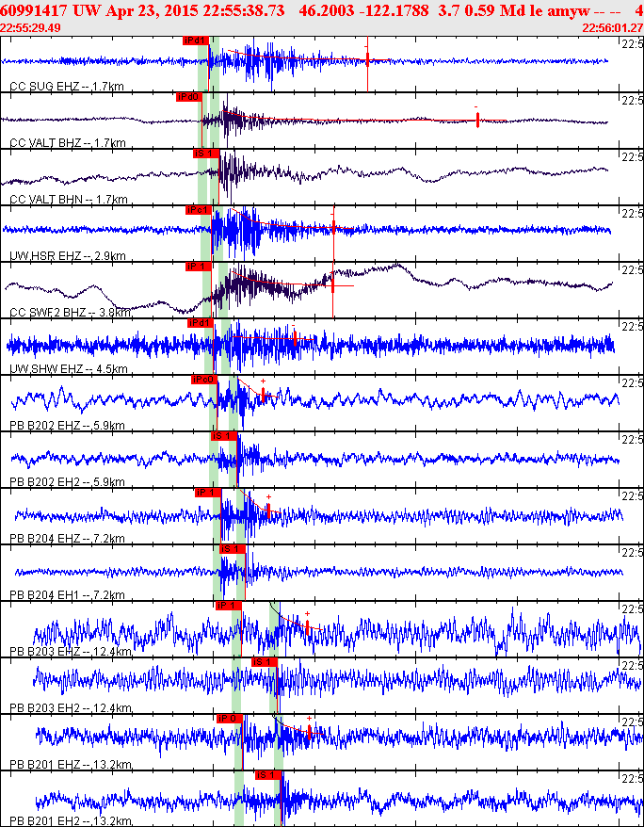Click the iP 1 pick flag on CC SWF2 BHZ

point(198,267)
